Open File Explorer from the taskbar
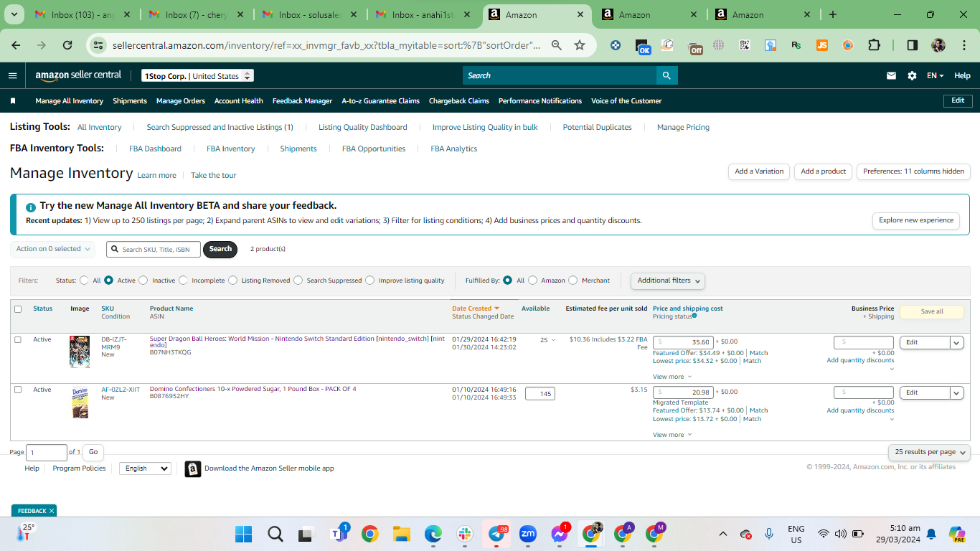 pyautogui.click(x=401, y=534)
